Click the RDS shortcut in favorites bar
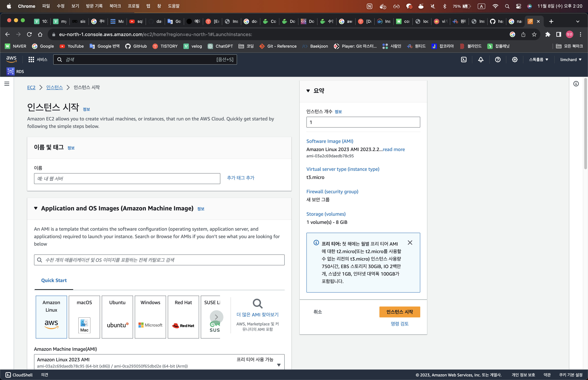This screenshot has width=588, height=380. (x=15, y=72)
